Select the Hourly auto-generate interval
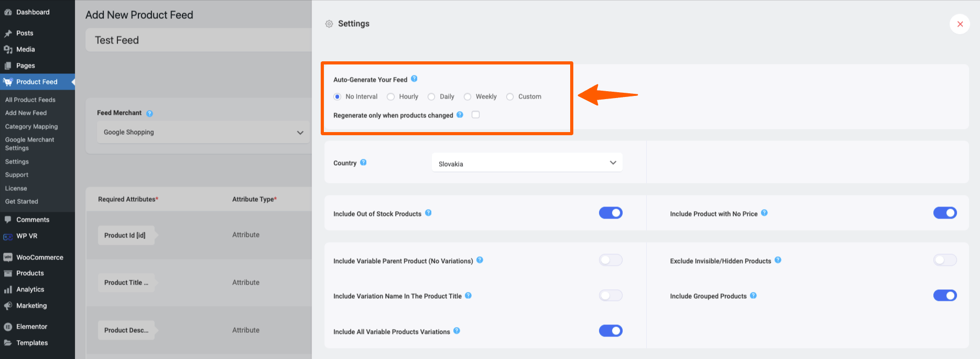 point(390,96)
